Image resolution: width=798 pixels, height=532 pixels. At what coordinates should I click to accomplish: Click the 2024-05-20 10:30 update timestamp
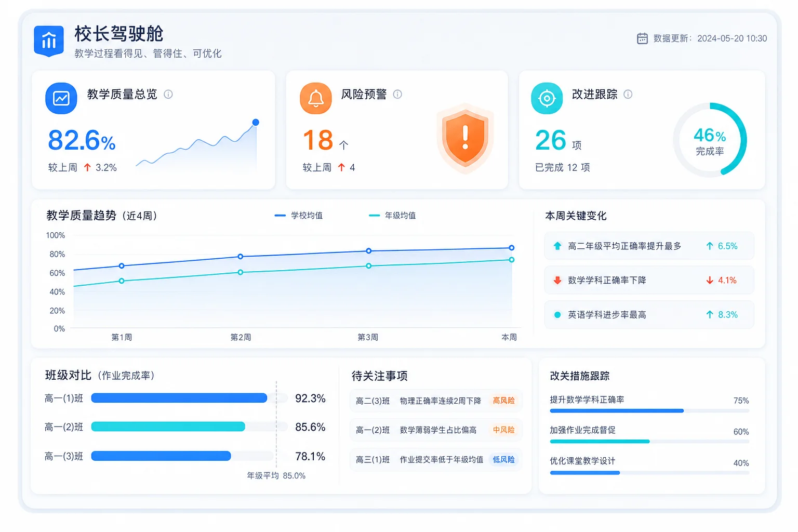click(732, 38)
